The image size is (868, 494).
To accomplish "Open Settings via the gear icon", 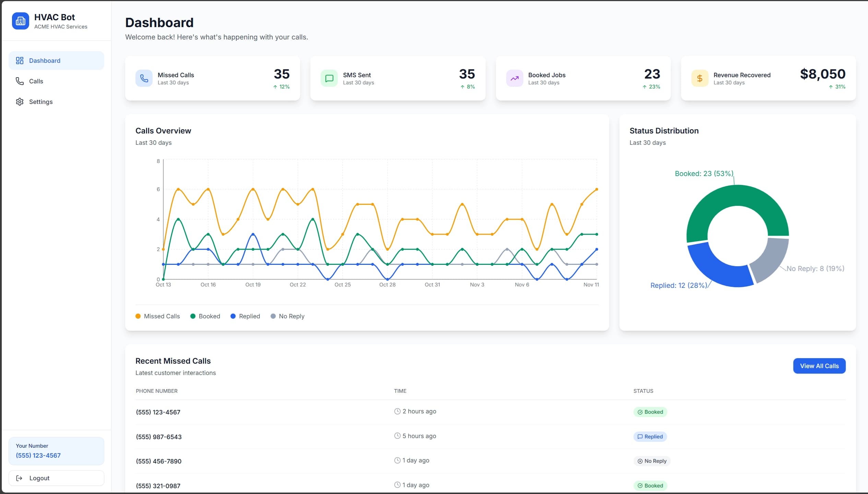I will pos(20,102).
